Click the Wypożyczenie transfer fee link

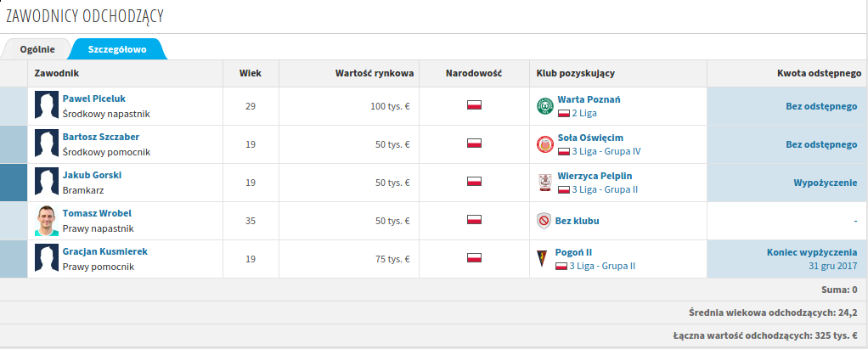pyautogui.click(x=825, y=183)
